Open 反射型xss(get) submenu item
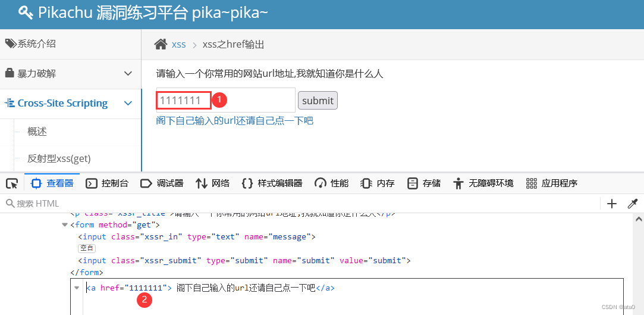 click(59, 158)
